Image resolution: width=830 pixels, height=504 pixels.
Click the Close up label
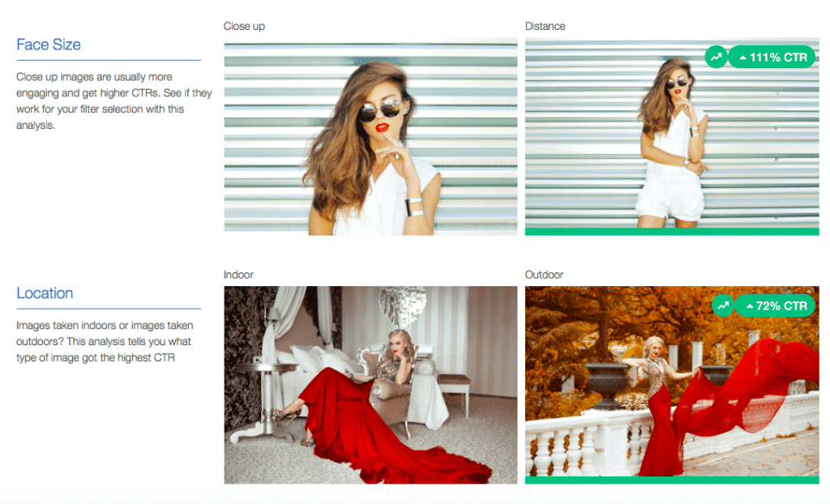(x=244, y=27)
